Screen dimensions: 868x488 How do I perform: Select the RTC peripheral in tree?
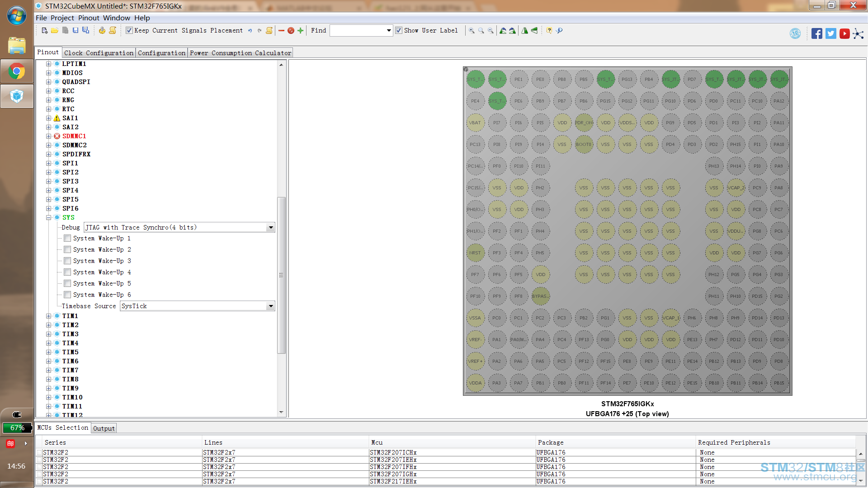[68, 109]
